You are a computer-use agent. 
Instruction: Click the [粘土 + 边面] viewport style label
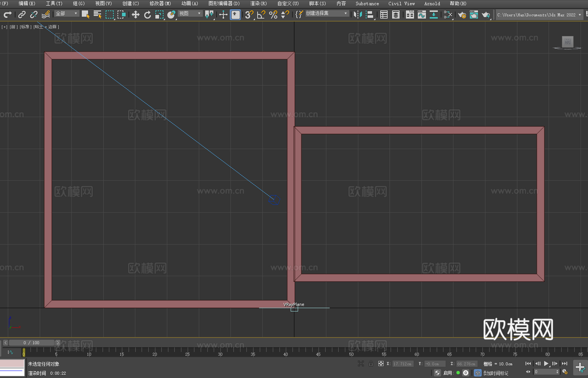pos(46,27)
